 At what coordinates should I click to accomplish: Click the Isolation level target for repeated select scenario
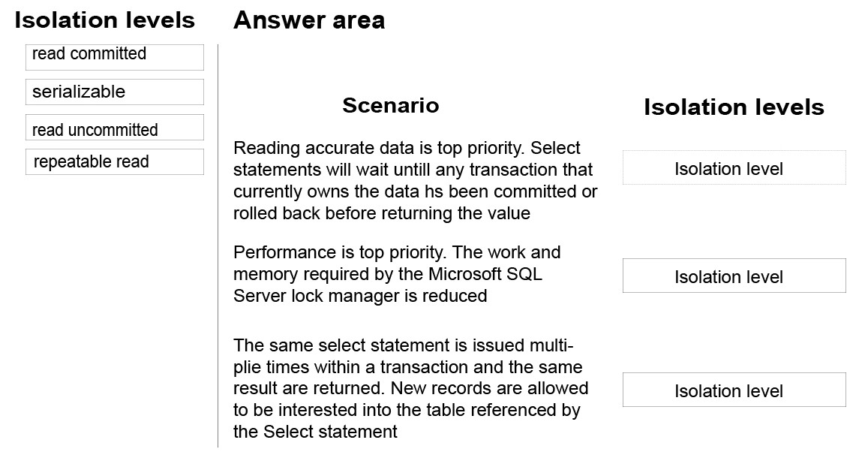point(734,390)
